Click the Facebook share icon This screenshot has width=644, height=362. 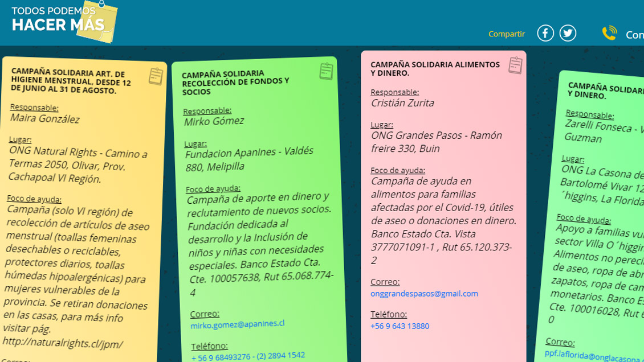pyautogui.click(x=545, y=33)
